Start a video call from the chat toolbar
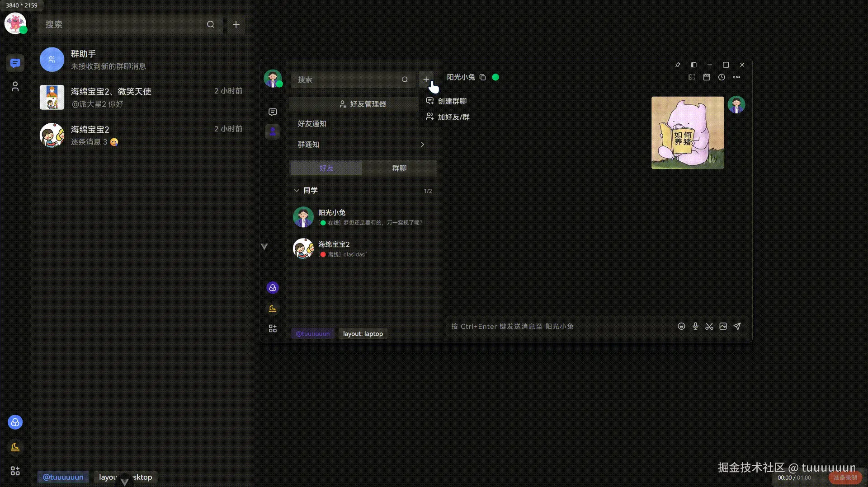 [707, 77]
